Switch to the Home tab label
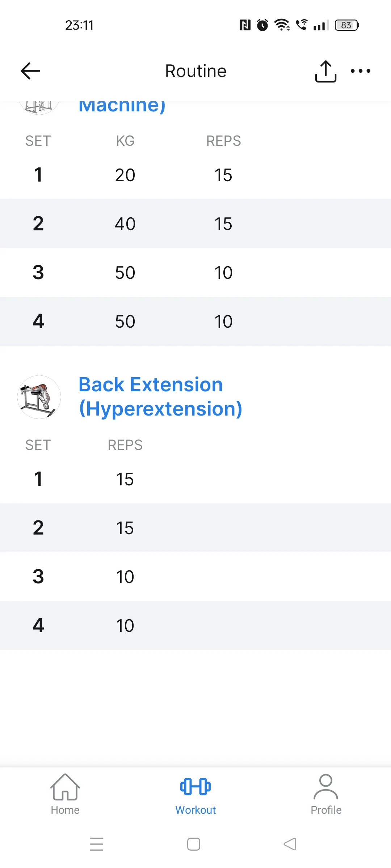Screen dimensions: 391x868 pos(65,810)
